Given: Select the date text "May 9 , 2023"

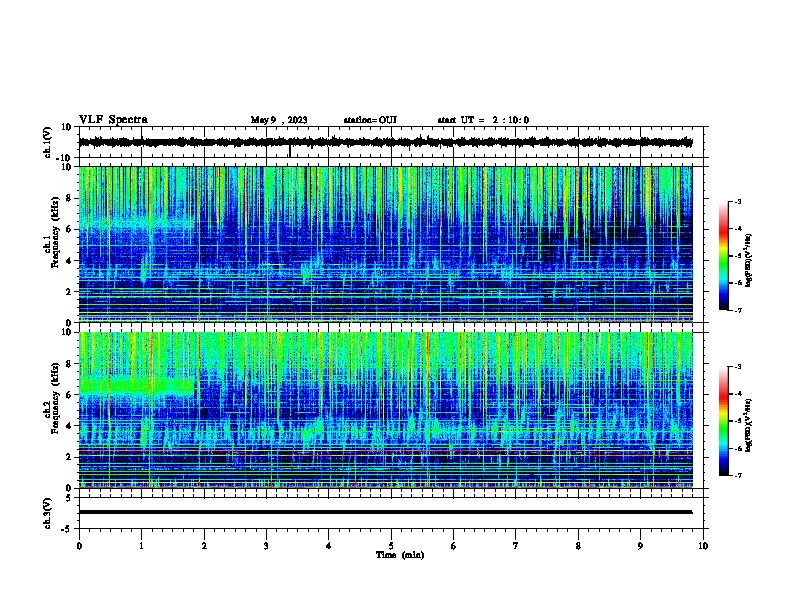Looking at the screenshot, I should (279, 120).
